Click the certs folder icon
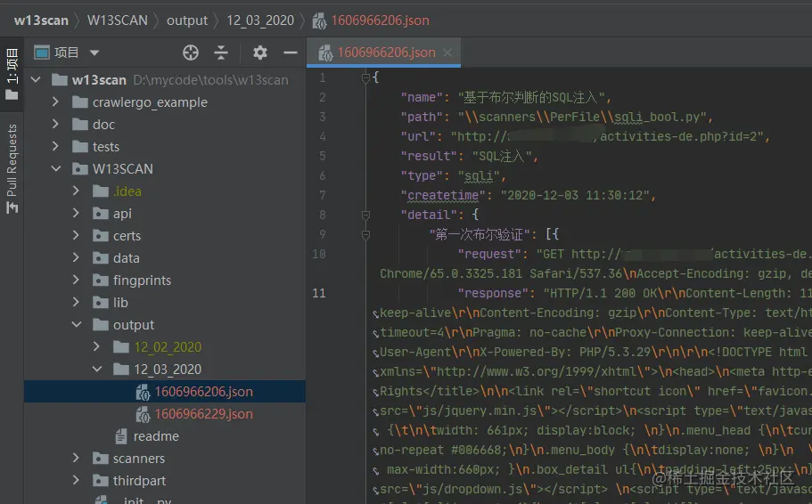Image resolution: width=812 pixels, height=504 pixels. click(101, 235)
